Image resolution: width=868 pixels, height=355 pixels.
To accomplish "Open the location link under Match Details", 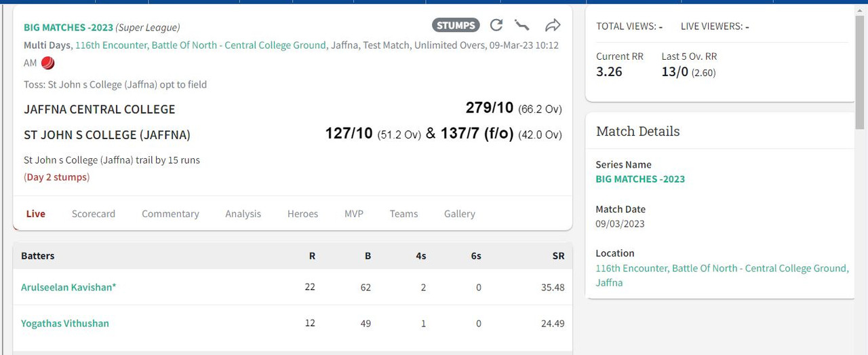I will point(722,269).
